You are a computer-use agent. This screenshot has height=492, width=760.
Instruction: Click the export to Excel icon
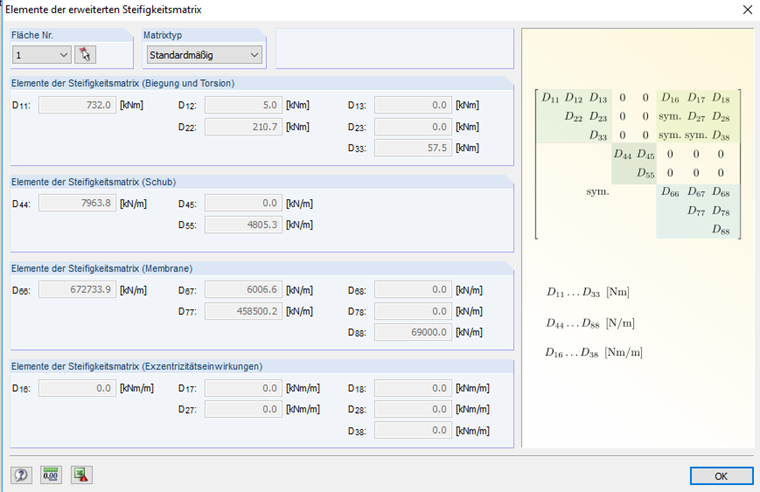click(81, 474)
